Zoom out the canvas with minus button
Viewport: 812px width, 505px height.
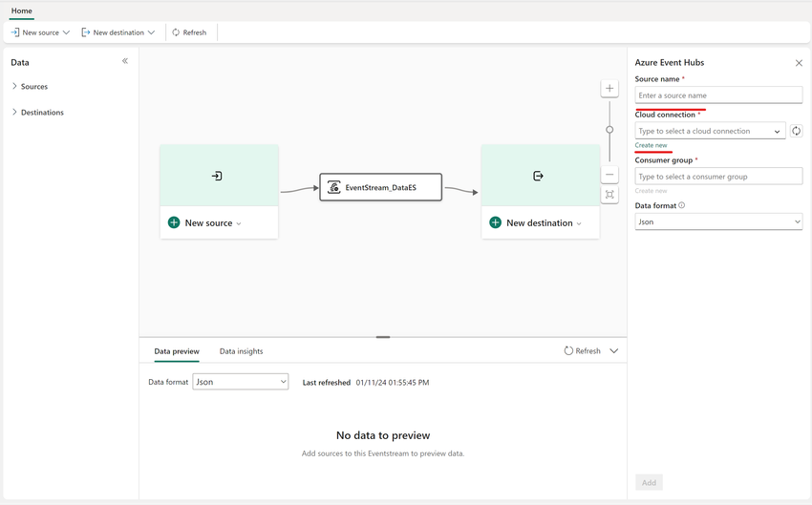point(609,175)
